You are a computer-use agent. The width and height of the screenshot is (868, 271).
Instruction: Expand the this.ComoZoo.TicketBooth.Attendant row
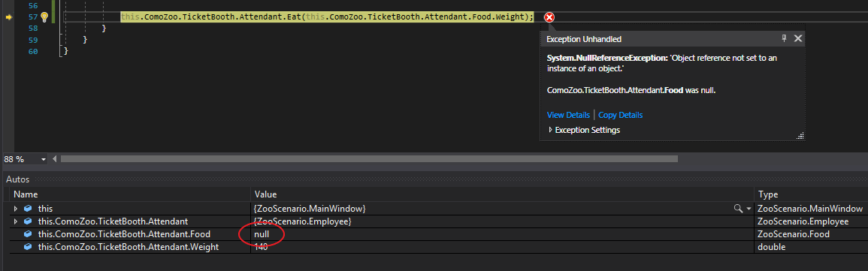[x=16, y=221]
